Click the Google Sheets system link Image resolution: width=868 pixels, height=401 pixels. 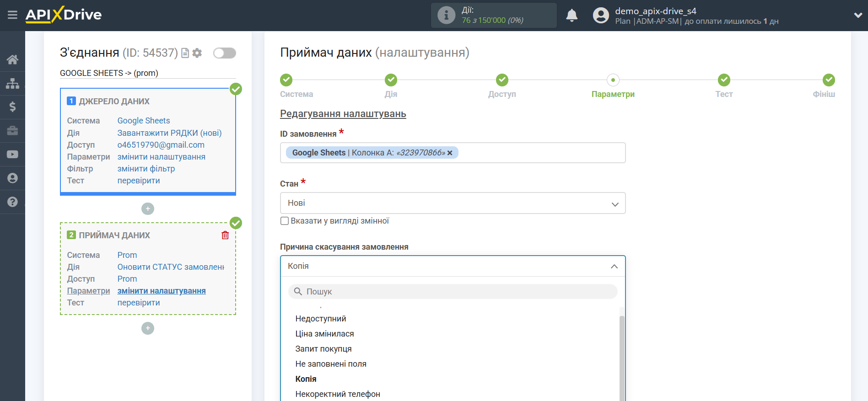tap(144, 121)
